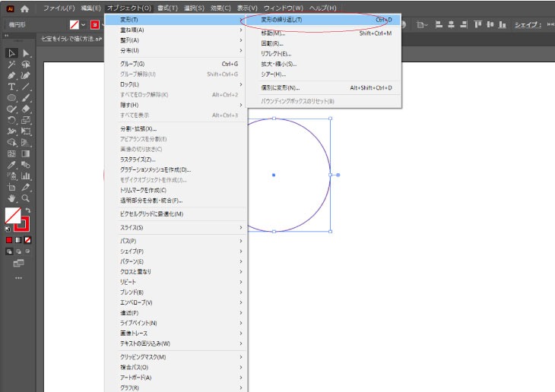Viewport: 555px width, 392px height.
Task: Select the Direct Selection tool
Action: 26,53
